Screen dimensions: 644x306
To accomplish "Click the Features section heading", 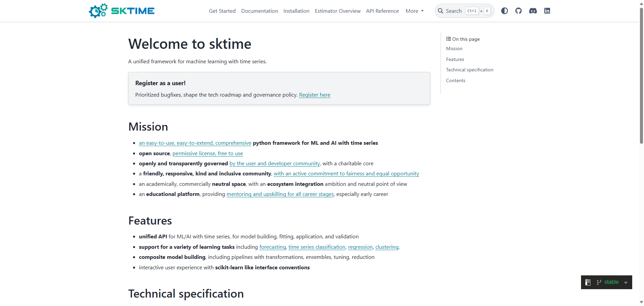I will pyautogui.click(x=150, y=221).
